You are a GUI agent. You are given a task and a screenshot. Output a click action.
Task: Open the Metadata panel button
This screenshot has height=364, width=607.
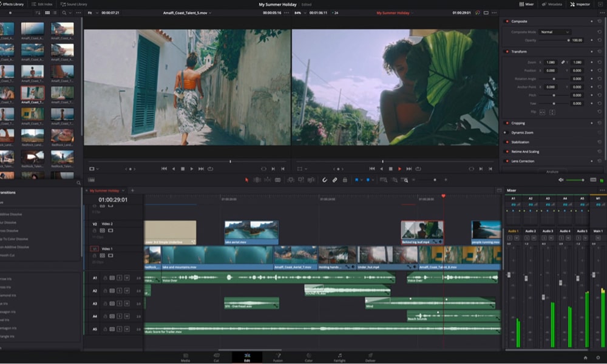click(x=552, y=4)
